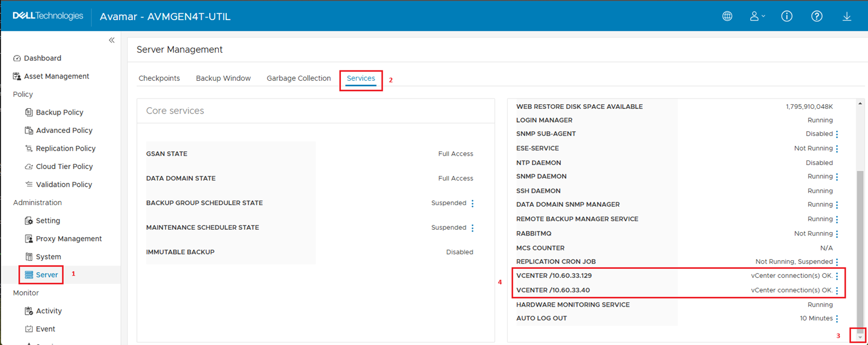Open Proxy Management in the sidebar
This screenshot has width=868, height=345.
click(x=69, y=238)
